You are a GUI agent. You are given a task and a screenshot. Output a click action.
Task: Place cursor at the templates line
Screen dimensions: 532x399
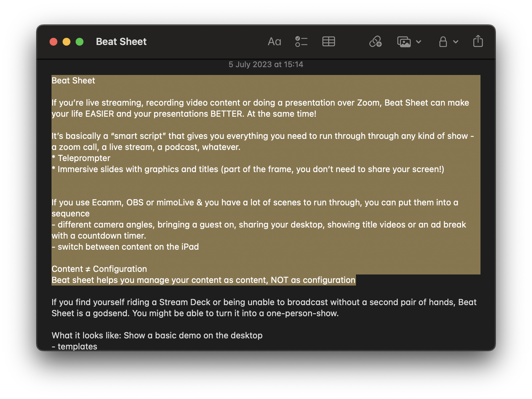(x=77, y=346)
